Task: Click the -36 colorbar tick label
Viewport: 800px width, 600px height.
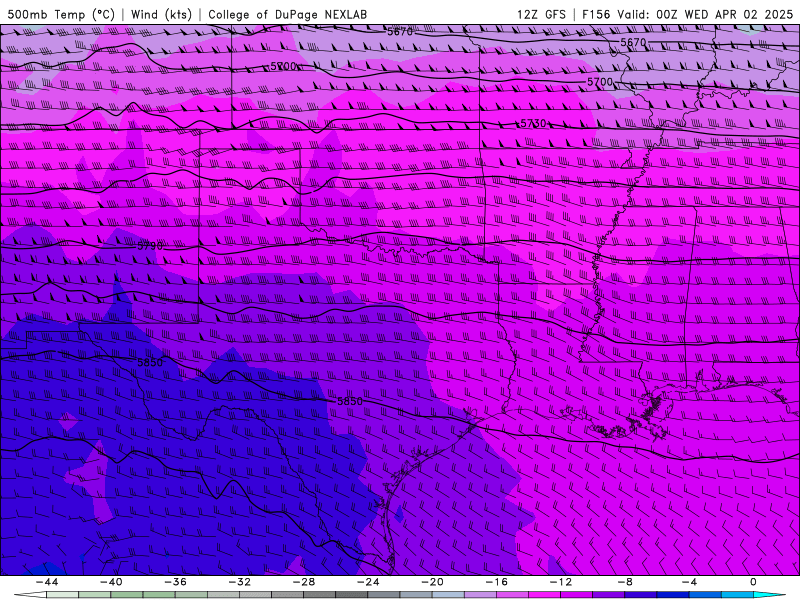Action: (175, 582)
